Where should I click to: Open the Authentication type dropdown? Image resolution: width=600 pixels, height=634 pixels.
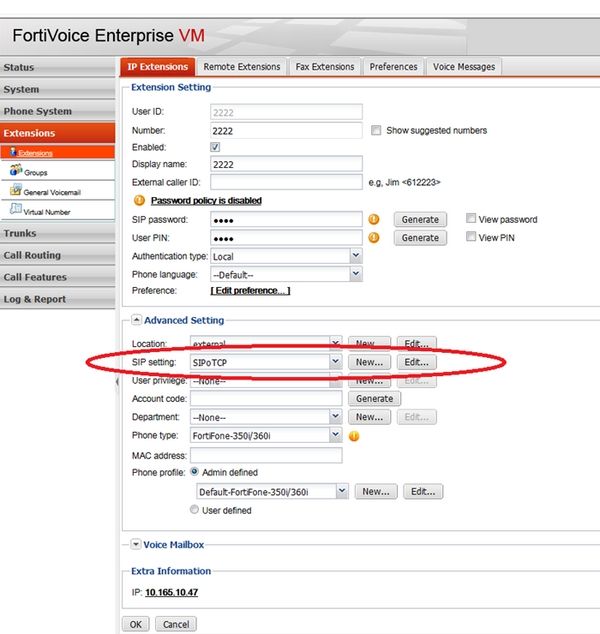[x=356, y=256]
